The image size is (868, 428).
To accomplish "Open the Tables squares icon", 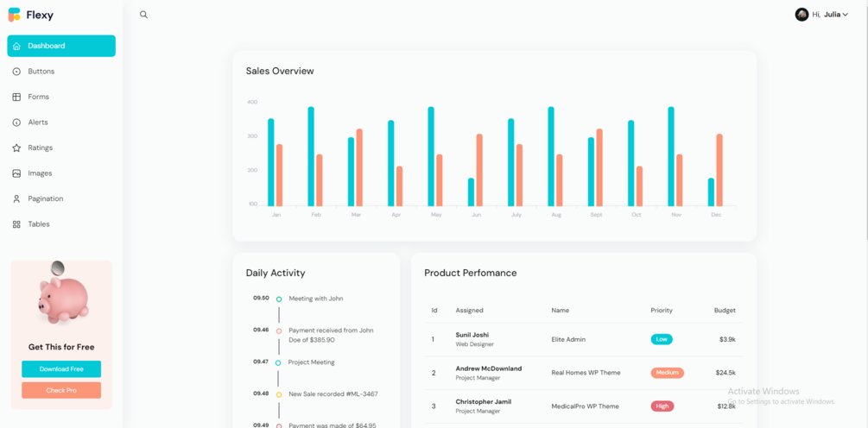I will pos(16,224).
